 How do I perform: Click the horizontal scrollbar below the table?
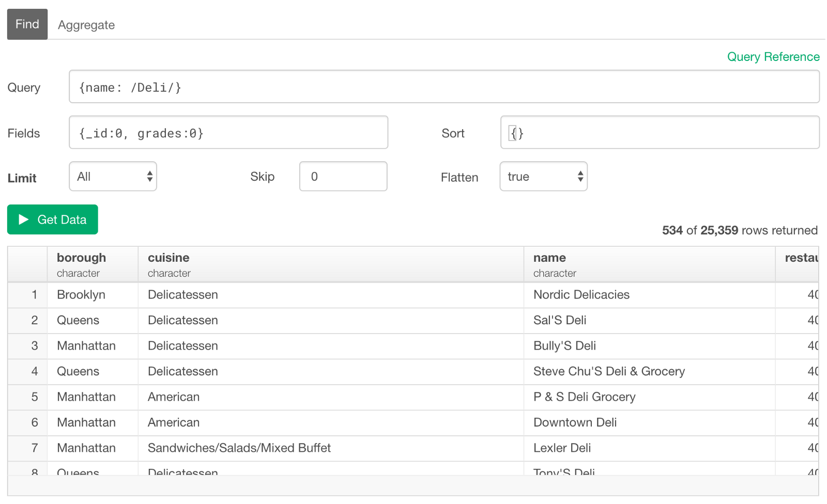click(x=413, y=485)
